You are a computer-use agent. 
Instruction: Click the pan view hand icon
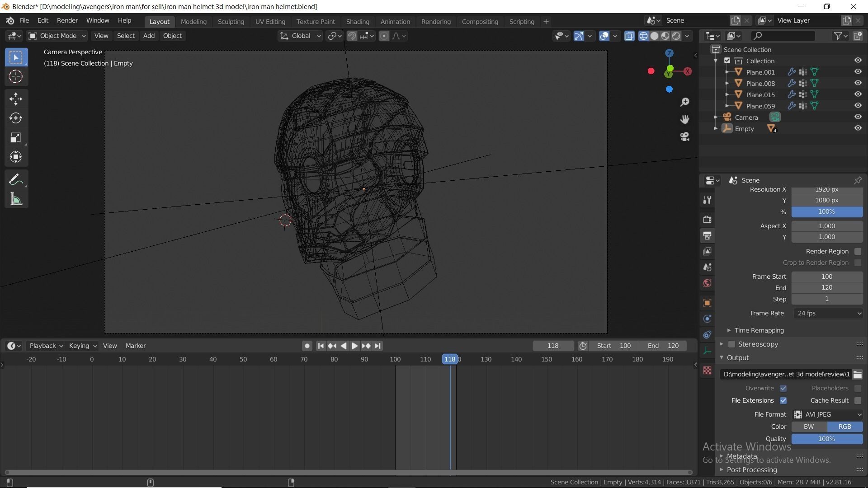pos(685,119)
